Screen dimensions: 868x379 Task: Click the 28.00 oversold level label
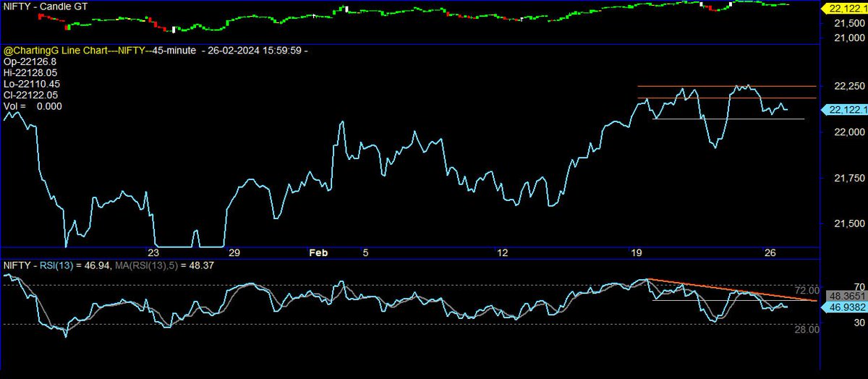(807, 330)
